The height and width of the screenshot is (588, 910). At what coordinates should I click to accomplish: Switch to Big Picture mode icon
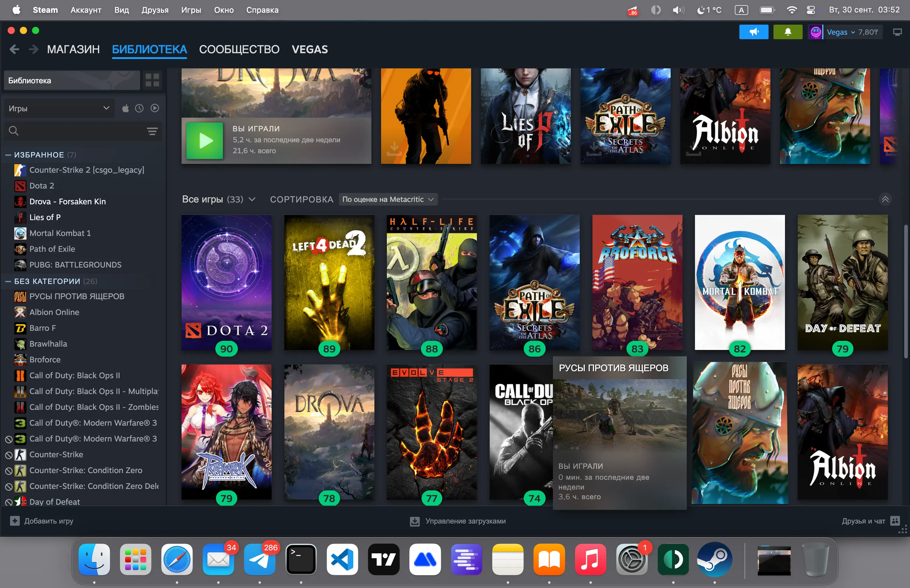point(897,32)
